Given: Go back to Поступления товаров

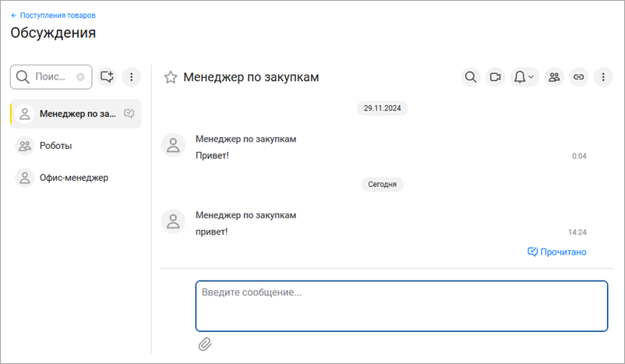Looking at the screenshot, I should point(53,15).
